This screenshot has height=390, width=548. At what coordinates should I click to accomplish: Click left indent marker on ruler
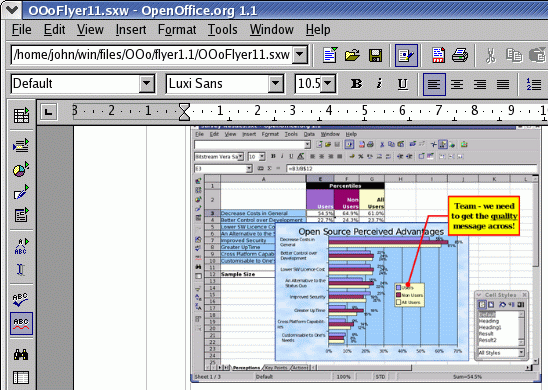coord(184,112)
